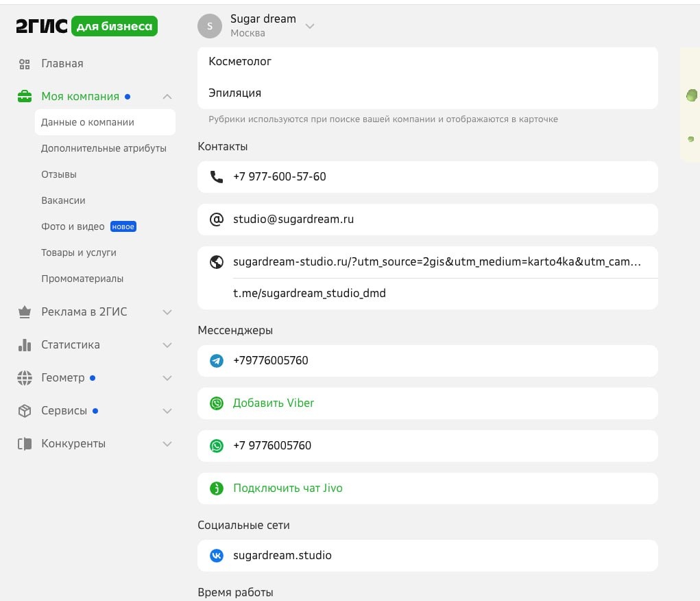This screenshot has width=700, height=601.
Task: Open the Отзывы menu item
Action: (59, 174)
